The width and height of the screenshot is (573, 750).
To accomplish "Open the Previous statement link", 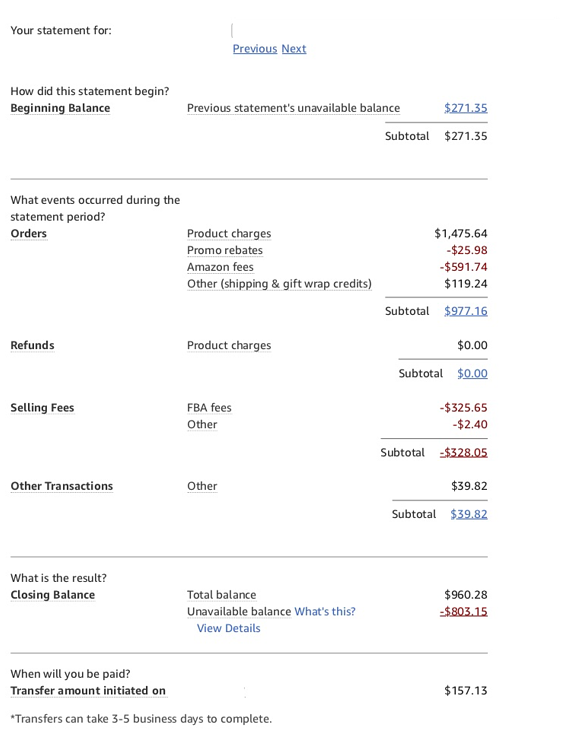I will click(x=255, y=49).
